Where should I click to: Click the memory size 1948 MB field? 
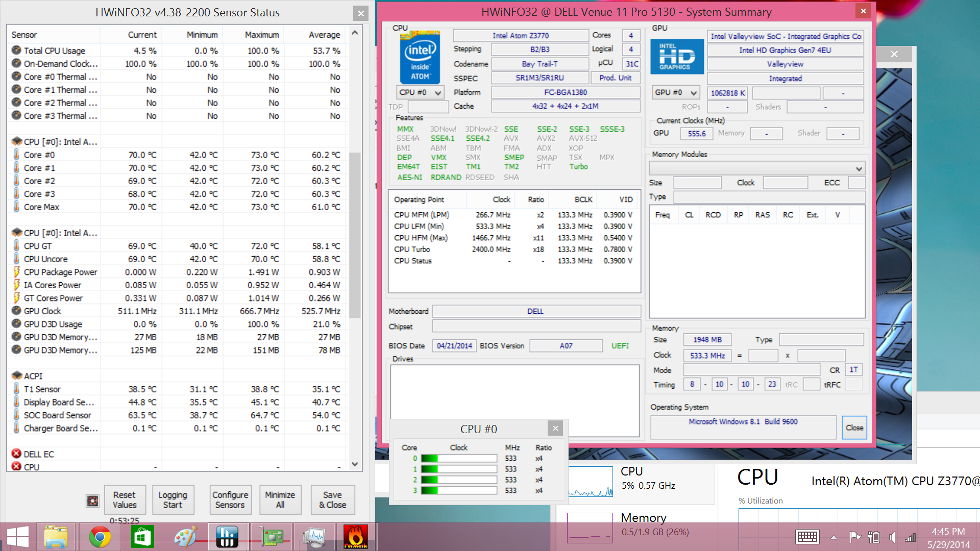pos(707,340)
